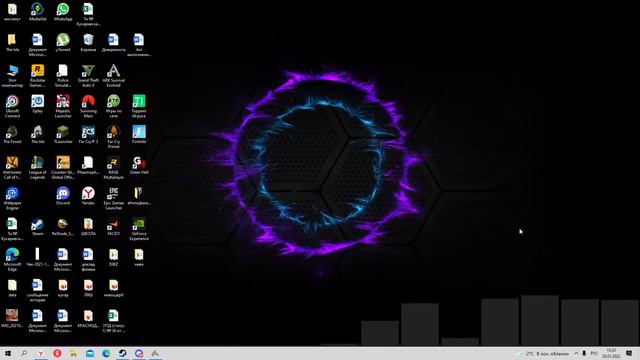Select the Yandex browser desktop shortcut

[88, 196]
